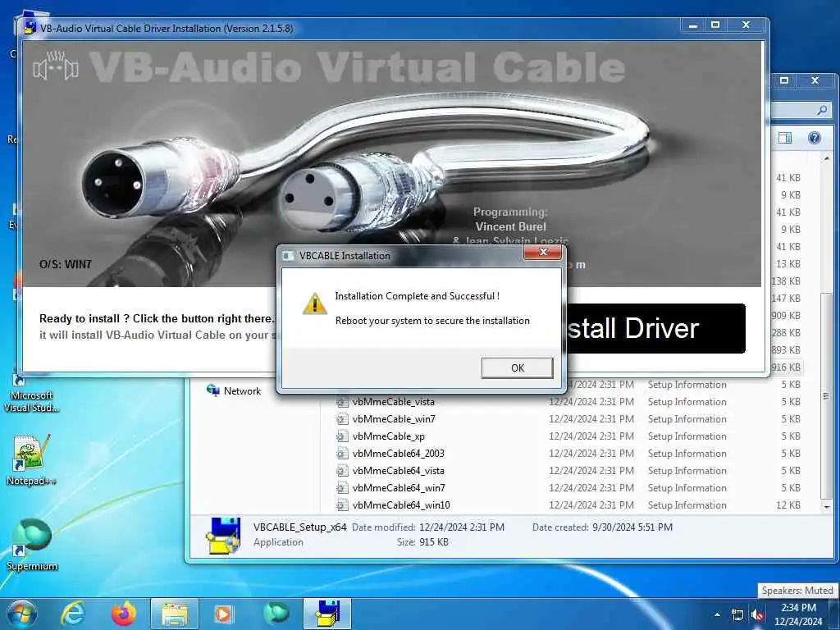
Task: Click the VB-Audio installer title bar icon
Action: (x=30, y=28)
